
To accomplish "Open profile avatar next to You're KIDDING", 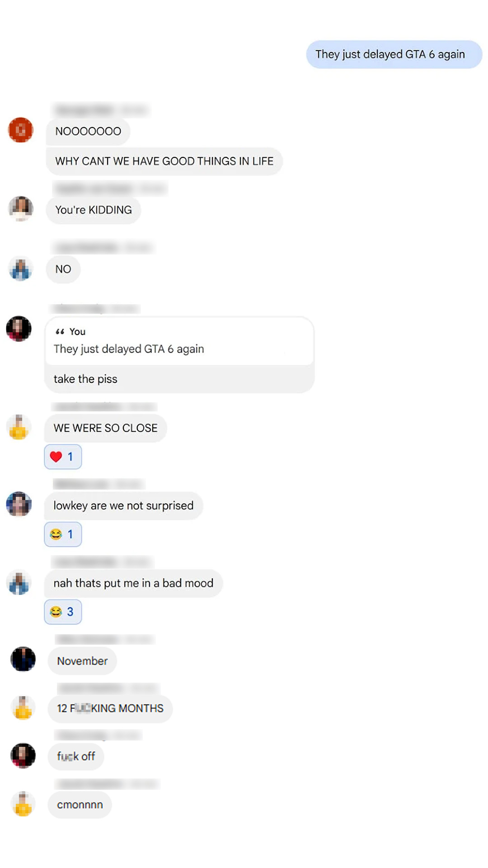I will pyautogui.click(x=21, y=208).
